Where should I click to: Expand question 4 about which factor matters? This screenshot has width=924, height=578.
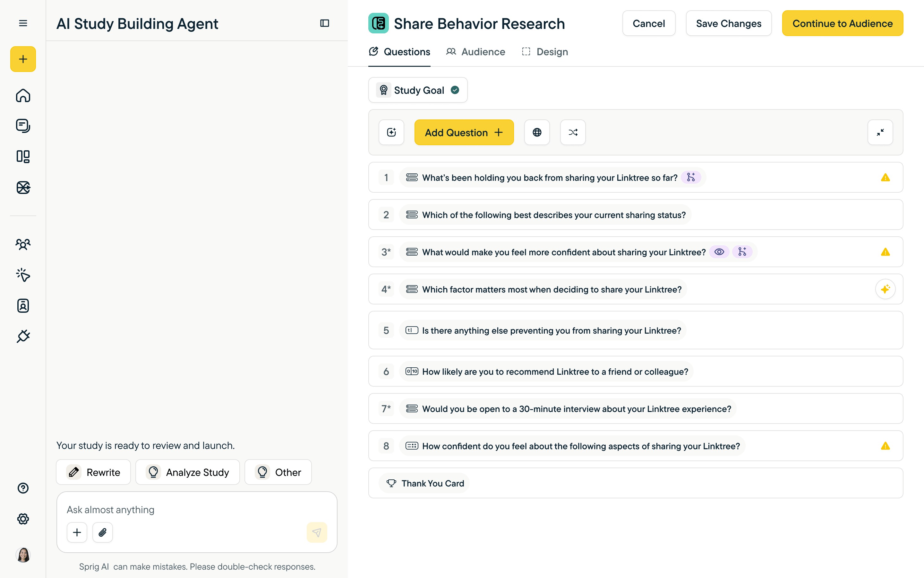pyautogui.click(x=635, y=289)
